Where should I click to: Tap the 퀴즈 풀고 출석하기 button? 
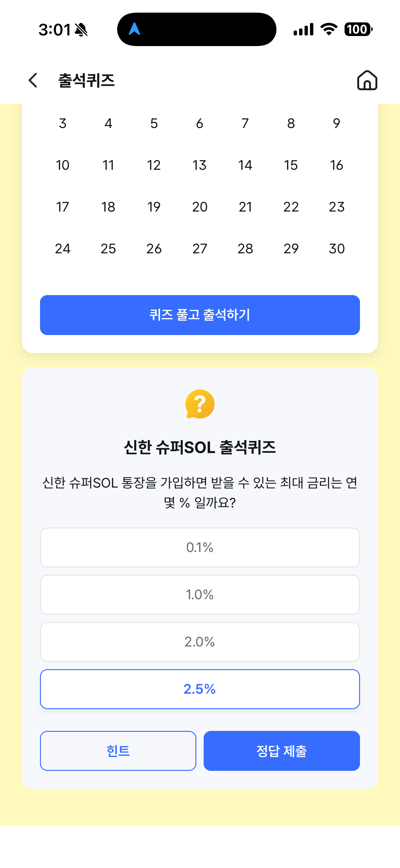tap(200, 315)
